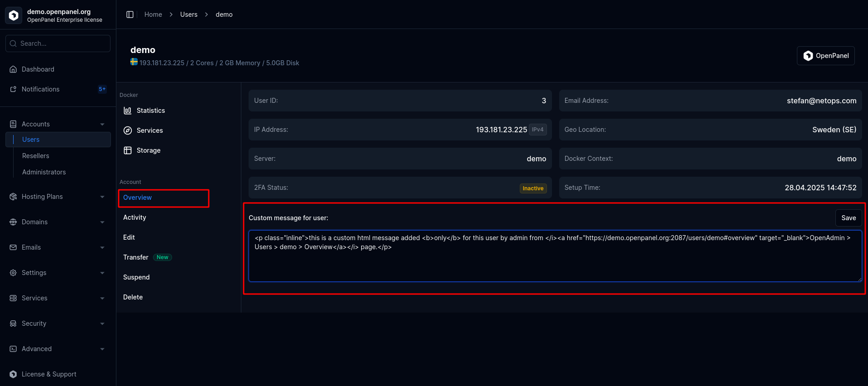Expand the Settings dropdown arrow
The image size is (868, 386).
coord(102,273)
